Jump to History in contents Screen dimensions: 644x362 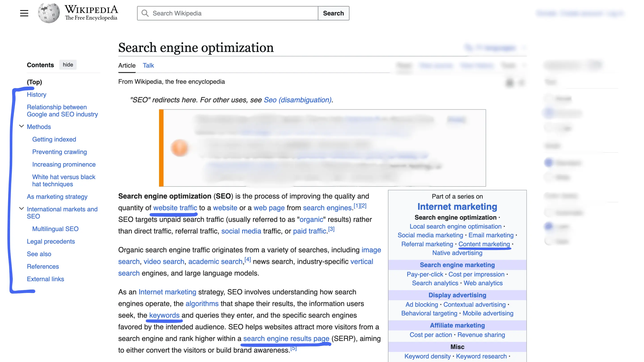[36, 95]
